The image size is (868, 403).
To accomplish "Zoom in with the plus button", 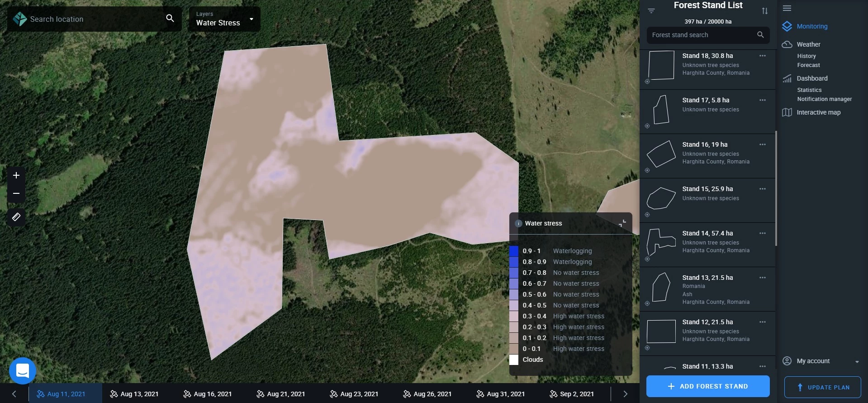I will [16, 175].
